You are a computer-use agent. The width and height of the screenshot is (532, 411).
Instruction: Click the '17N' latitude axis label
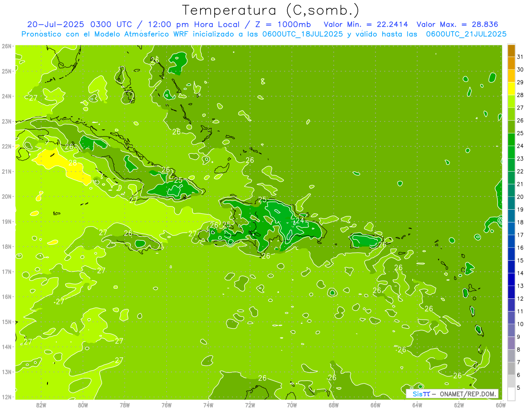tap(7, 271)
